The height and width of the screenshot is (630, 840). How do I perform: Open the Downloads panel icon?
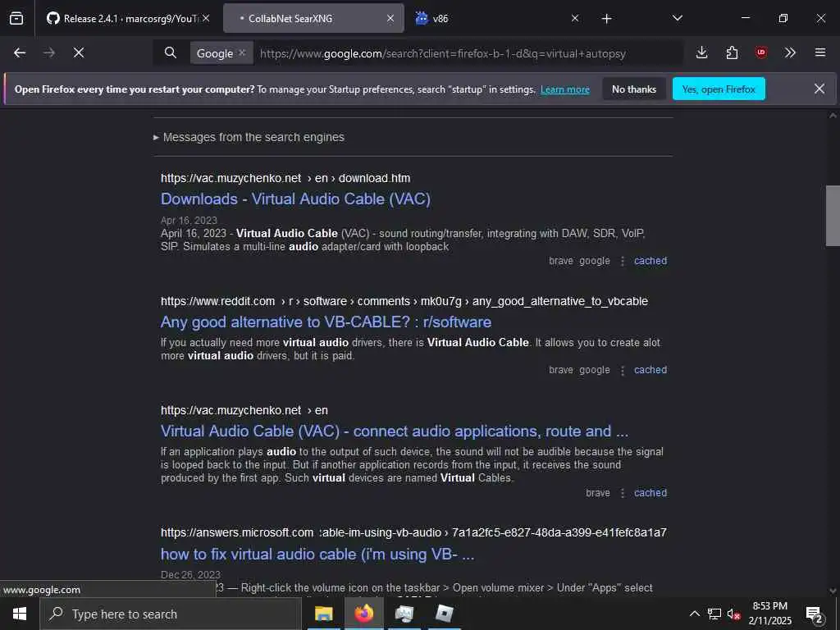702,52
